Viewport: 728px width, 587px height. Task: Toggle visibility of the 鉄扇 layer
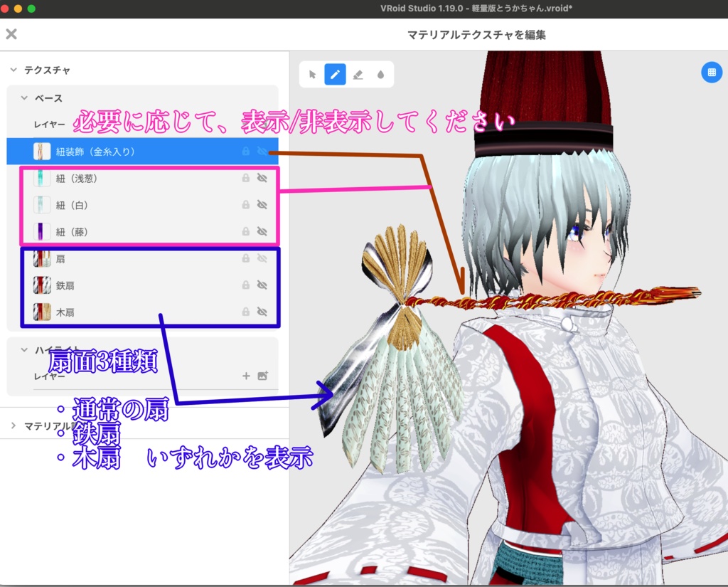262,285
